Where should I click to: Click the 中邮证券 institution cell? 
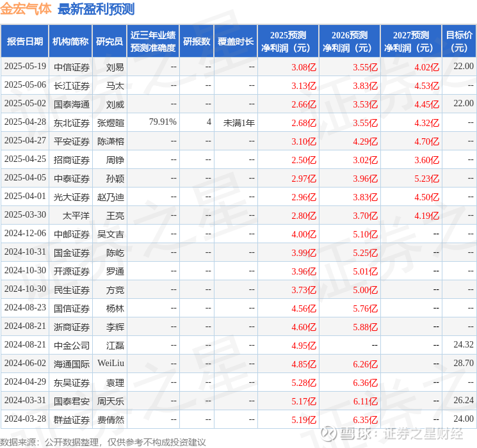point(72,234)
